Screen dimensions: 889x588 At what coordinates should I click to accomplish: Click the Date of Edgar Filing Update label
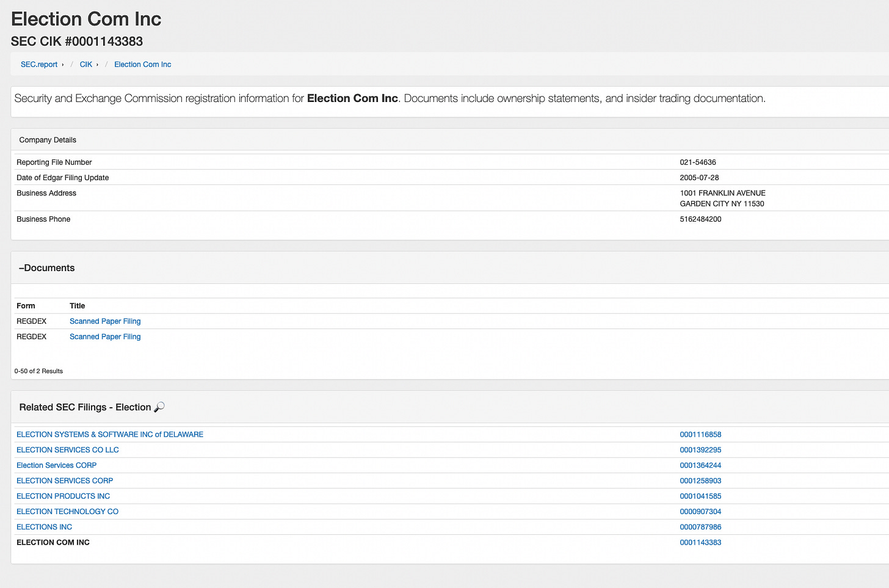(63, 178)
